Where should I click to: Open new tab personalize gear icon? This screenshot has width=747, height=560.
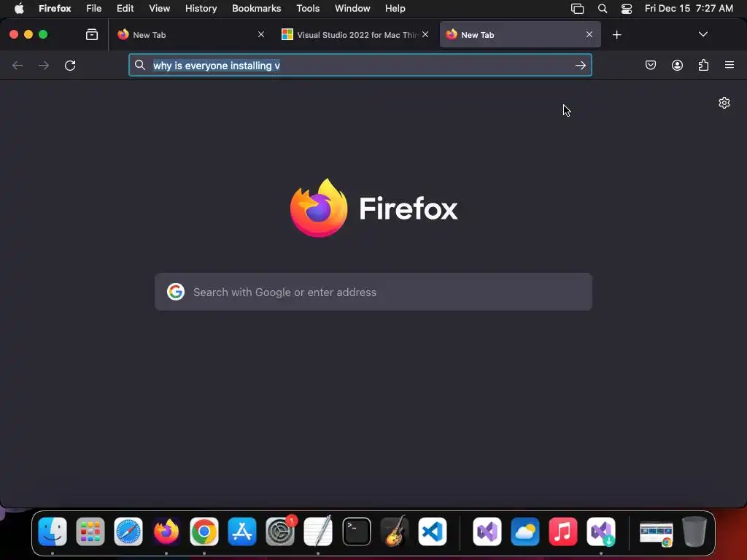coord(724,103)
